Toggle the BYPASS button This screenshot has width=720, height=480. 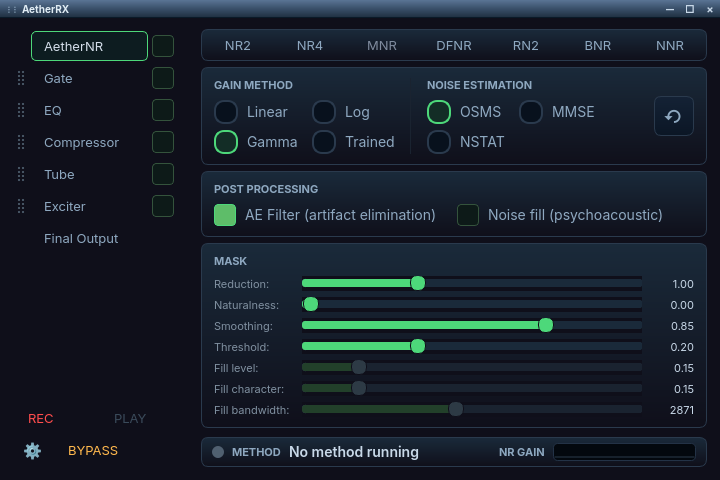[93, 451]
